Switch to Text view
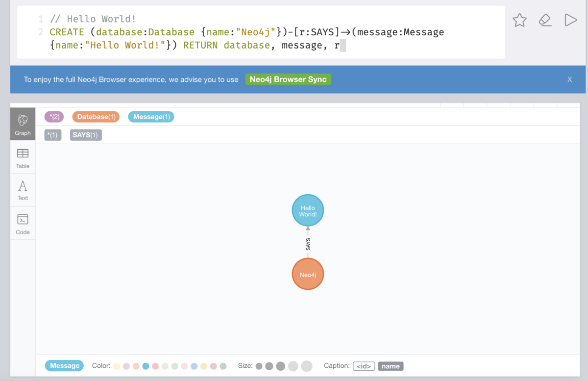Image resolution: width=588 pixels, height=381 pixels. tap(23, 191)
